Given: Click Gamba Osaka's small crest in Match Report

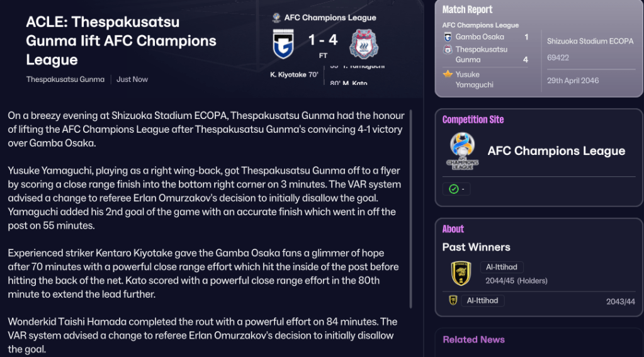Looking at the screenshot, I should [448, 37].
